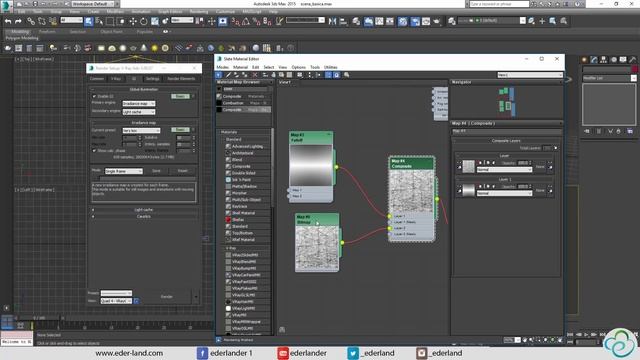Viewport: 640px width, 360px height.
Task: Click the Map #4 Composite node header
Action: click(x=411, y=164)
